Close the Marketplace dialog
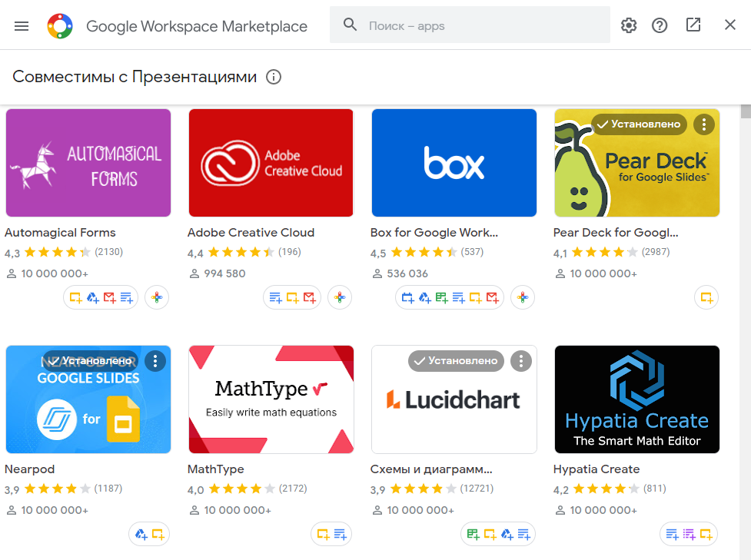751x560 pixels. [x=729, y=25]
